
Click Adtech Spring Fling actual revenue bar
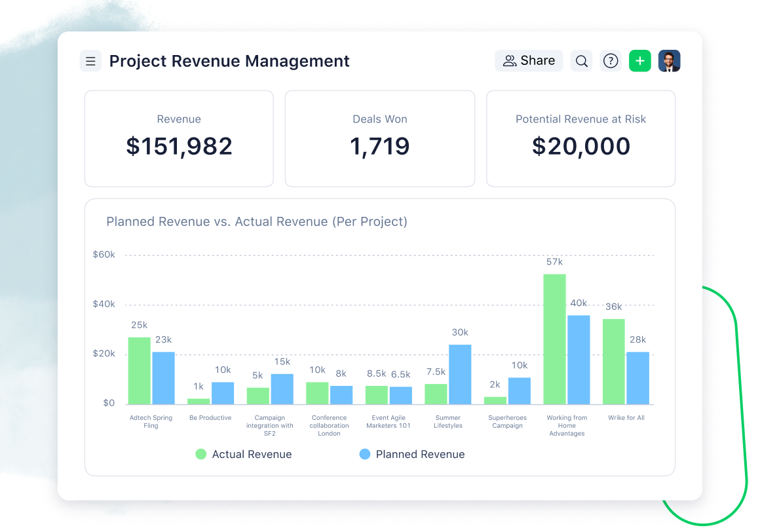click(139, 371)
